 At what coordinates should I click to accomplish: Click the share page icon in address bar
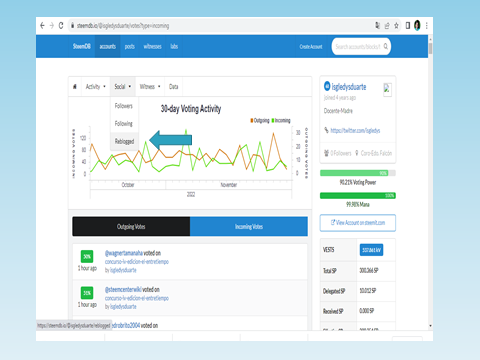tap(387, 26)
